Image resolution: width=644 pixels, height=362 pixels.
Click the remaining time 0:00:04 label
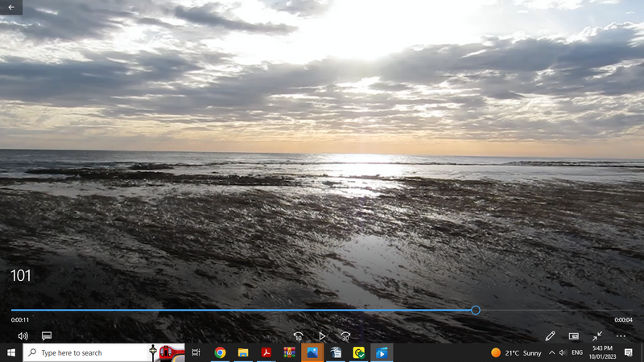click(623, 320)
